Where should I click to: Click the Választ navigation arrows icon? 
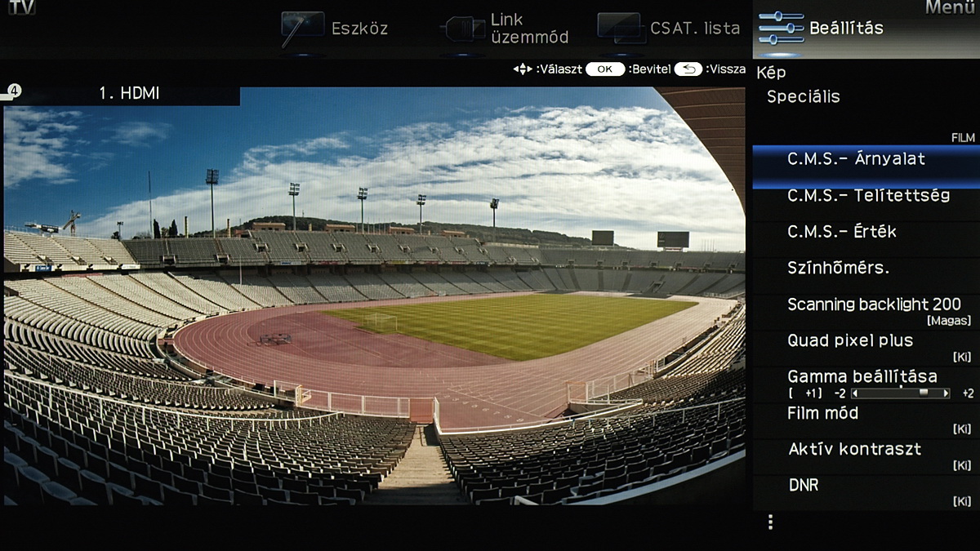(523, 69)
